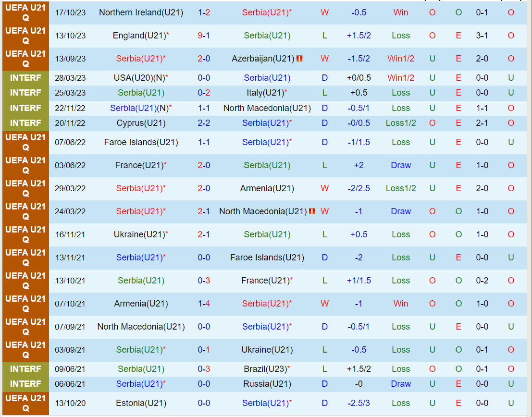Click red card icon on 24/03/22 North Macedonia row

coord(312,211)
